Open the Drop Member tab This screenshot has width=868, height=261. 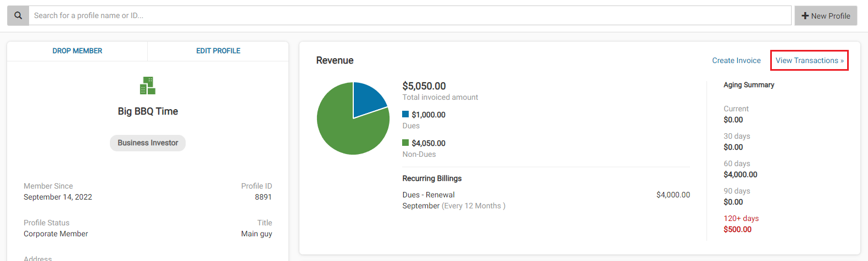click(x=77, y=51)
